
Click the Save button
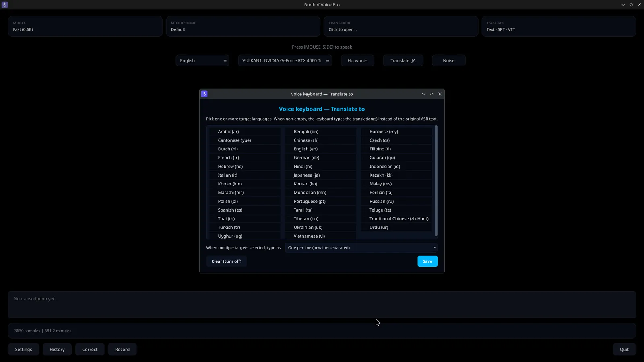[x=427, y=261]
